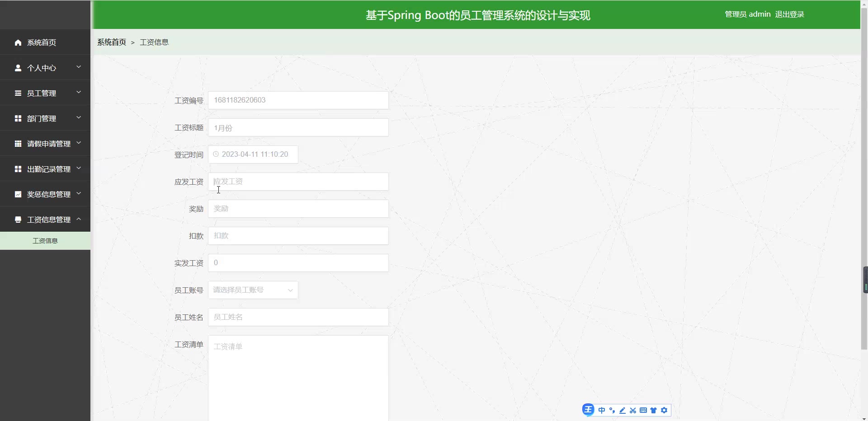Image resolution: width=868 pixels, height=421 pixels.
Task: Click the grid icon beside 部门管理
Action: pyautogui.click(x=18, y=118)
